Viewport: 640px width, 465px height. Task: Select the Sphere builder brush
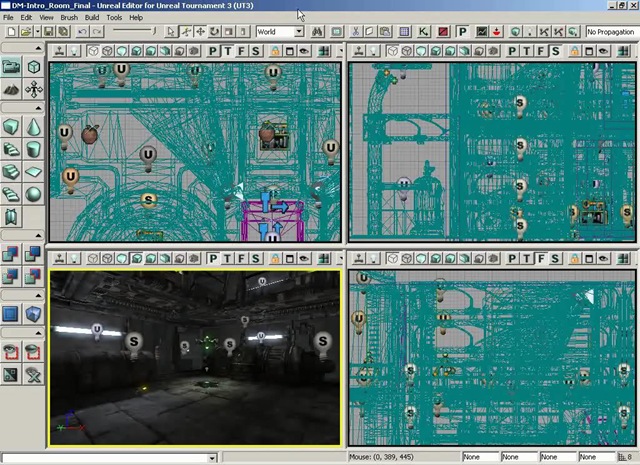(34, 194)
